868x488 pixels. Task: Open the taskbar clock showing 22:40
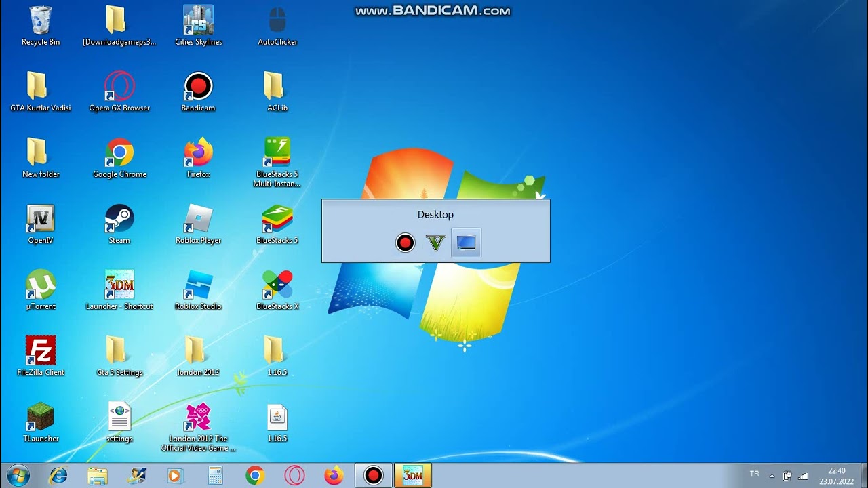(x=837, y=476)
